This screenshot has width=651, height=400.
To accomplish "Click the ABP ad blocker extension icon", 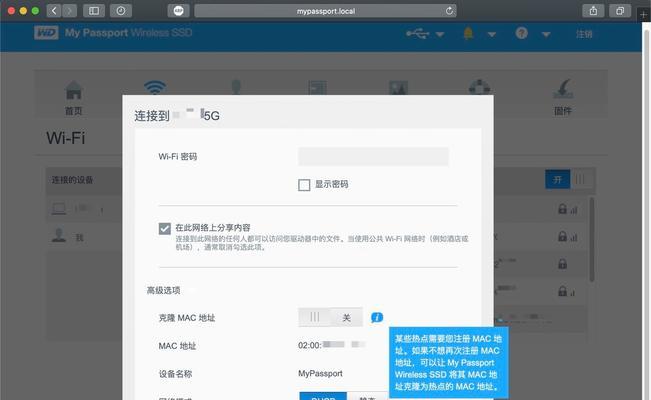I will (x=179, y=11).
